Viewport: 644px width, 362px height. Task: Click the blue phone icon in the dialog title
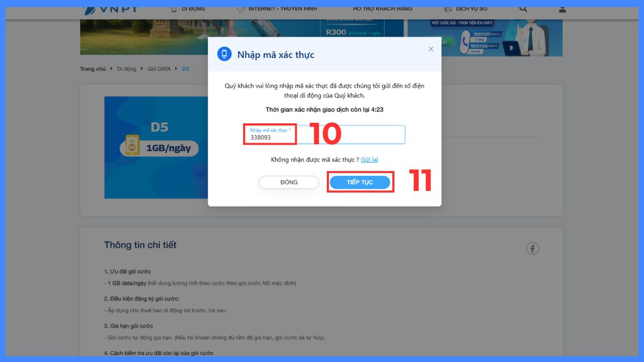[225, 54]
